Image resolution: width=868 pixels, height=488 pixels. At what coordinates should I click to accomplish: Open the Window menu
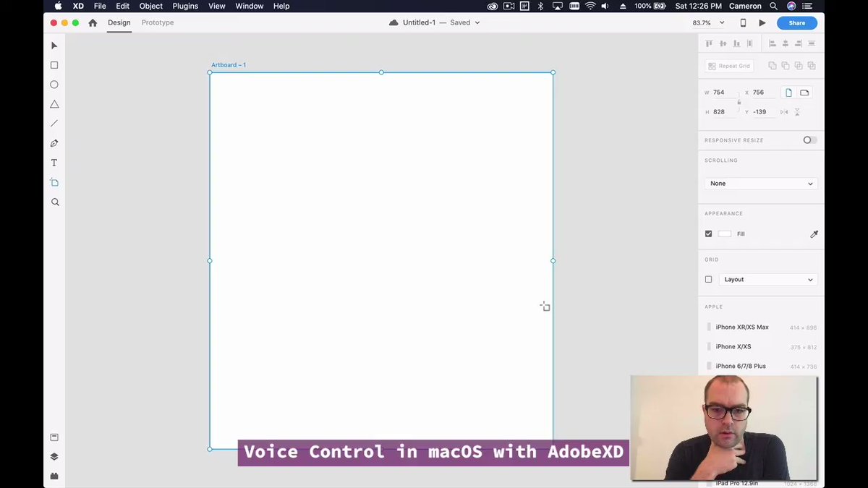pyautogui.click(x=250, y=6)
